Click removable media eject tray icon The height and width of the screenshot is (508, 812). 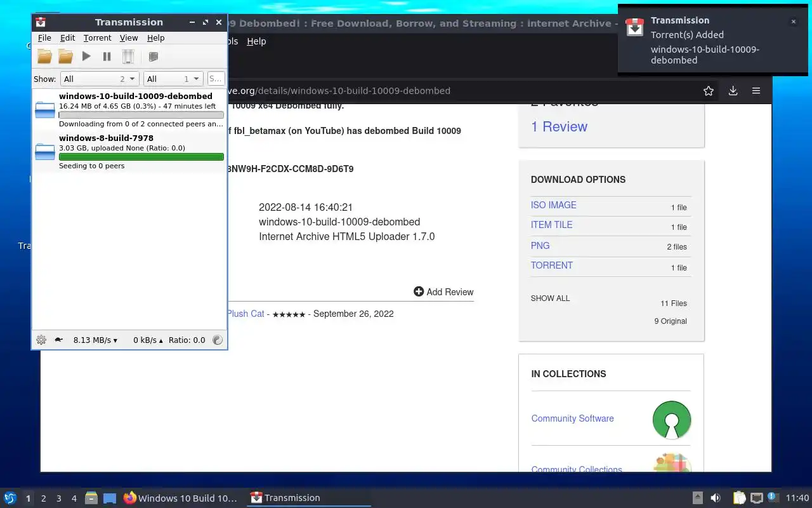[x=697, y=498]
